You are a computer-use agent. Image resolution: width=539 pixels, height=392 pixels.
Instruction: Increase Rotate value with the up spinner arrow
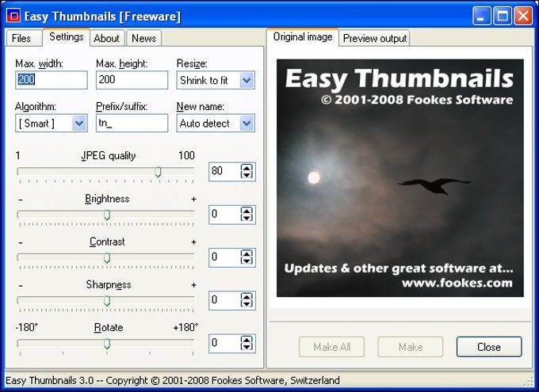247,340
